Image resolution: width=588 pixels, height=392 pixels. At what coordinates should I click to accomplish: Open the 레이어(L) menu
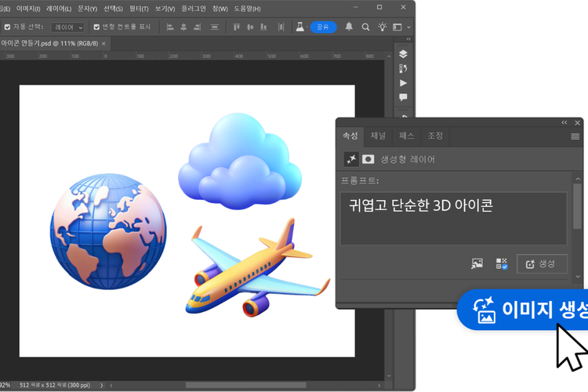(x=59, y=9)
